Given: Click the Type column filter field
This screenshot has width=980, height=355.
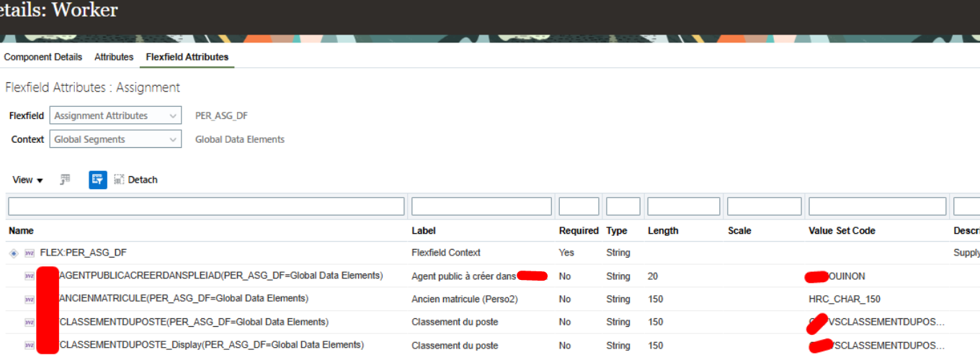Looking at the screenshot, I should 623,206.
